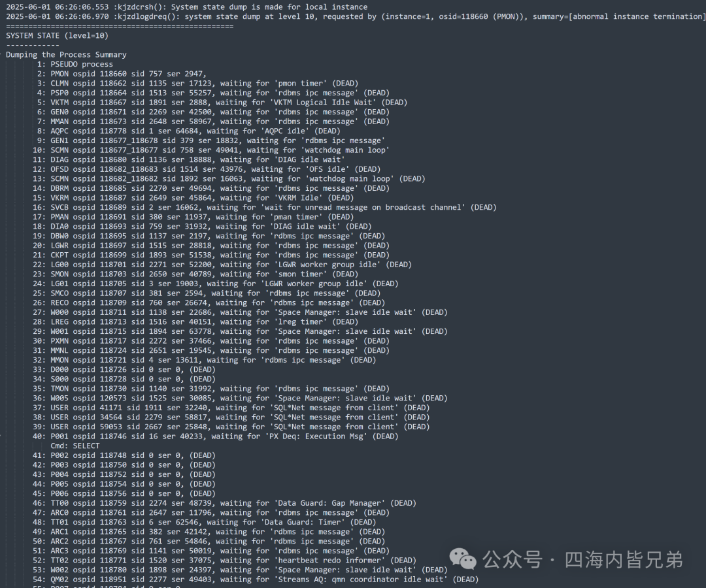Click the PXMN process row
This screenshot has width=706, height=588.
(x=211, y=341)
